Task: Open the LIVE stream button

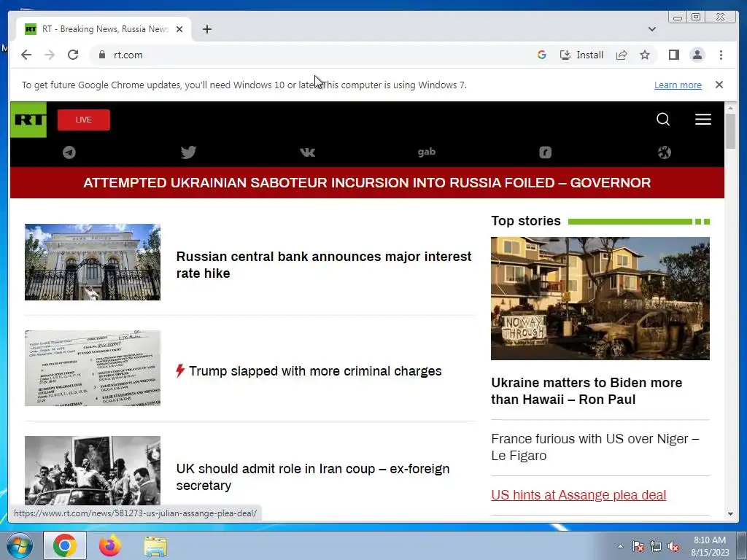Action: [x=84, y=120]
